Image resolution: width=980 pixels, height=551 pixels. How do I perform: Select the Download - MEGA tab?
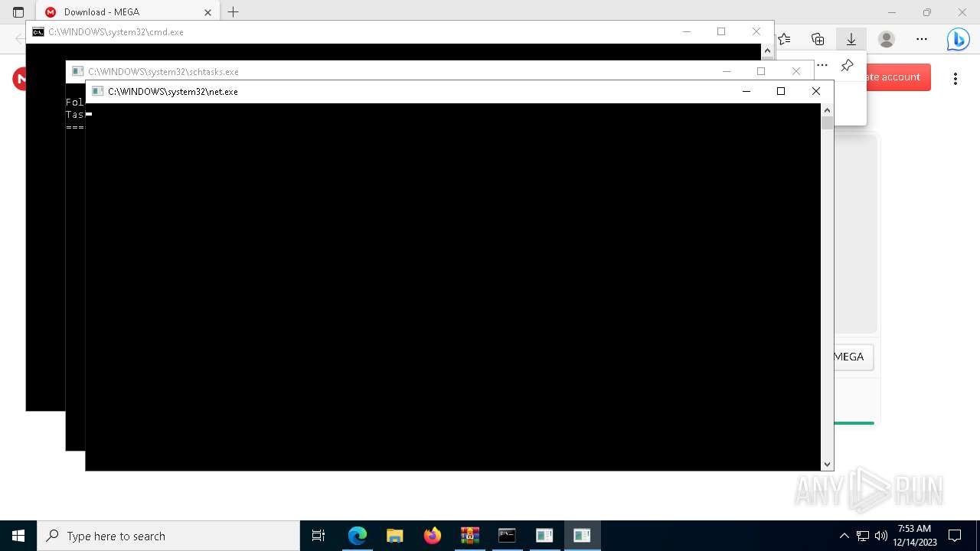pos(127,12)
